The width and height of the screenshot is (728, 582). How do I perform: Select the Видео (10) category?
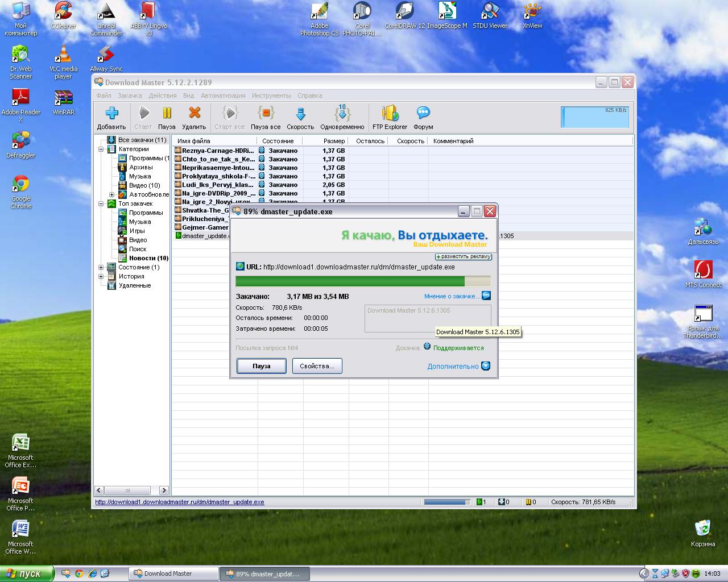[x=144, y=185]
